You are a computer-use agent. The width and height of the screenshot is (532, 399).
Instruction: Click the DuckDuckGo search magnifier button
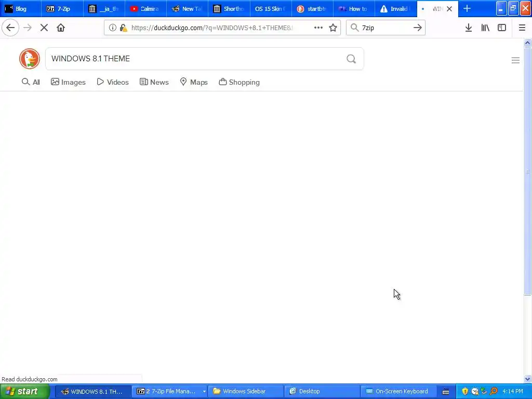[x=351, y=59]
